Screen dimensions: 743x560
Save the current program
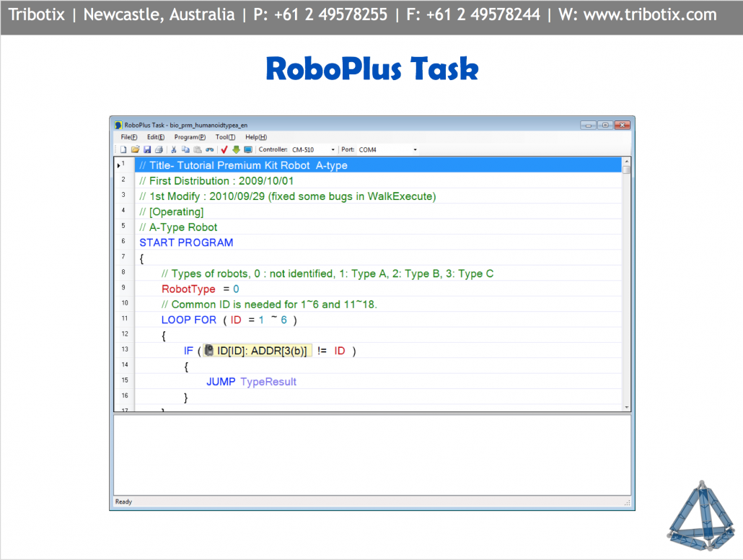tap(147, 149)
